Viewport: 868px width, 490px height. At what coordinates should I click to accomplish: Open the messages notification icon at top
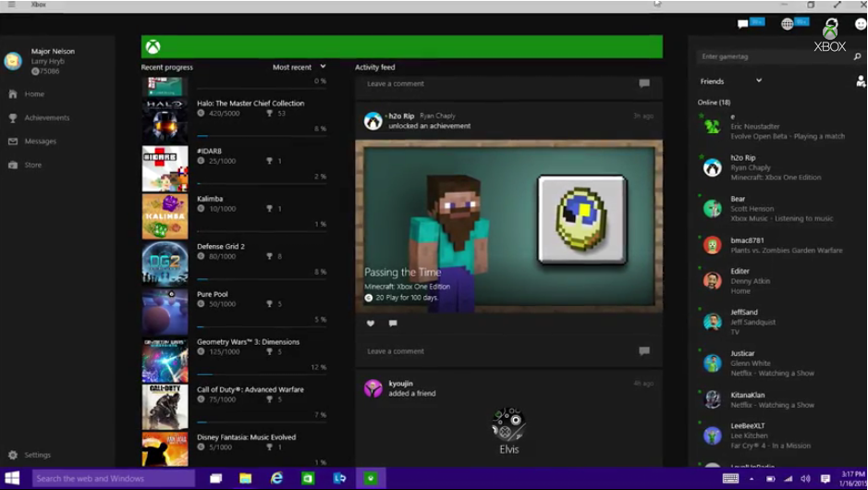(x=742, y=24)
